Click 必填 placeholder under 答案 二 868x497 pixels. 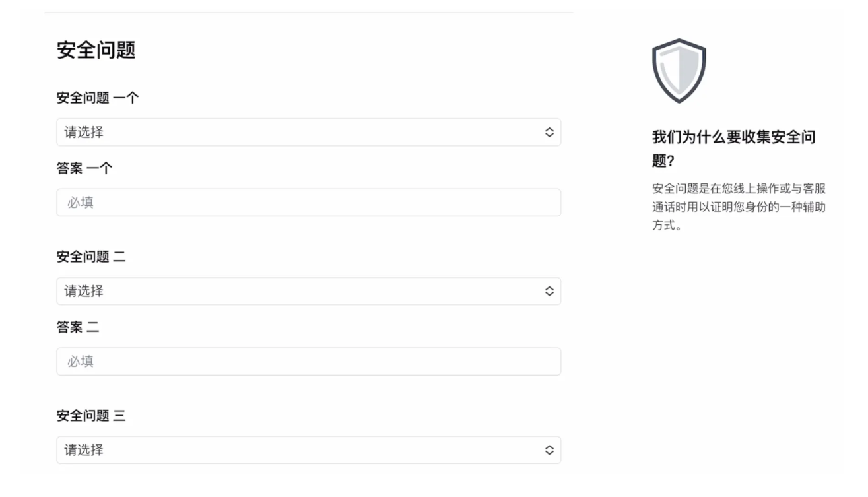click(x=81, y=362)
